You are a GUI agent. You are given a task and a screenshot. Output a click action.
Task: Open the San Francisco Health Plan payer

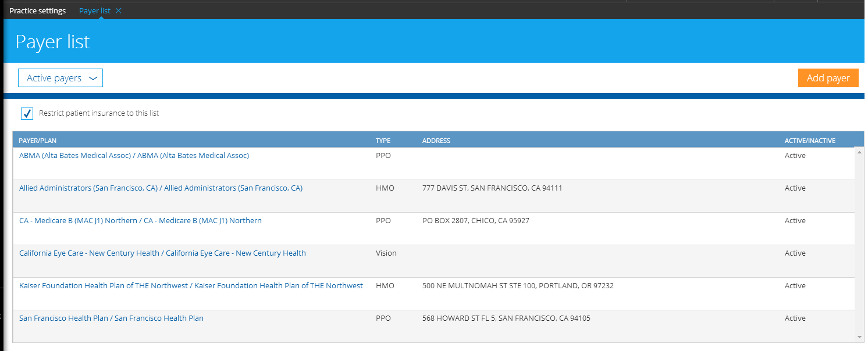(111, 318)
